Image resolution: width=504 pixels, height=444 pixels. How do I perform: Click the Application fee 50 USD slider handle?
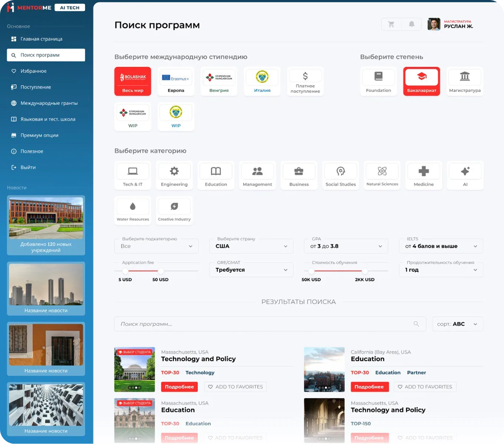pos(160,271)
